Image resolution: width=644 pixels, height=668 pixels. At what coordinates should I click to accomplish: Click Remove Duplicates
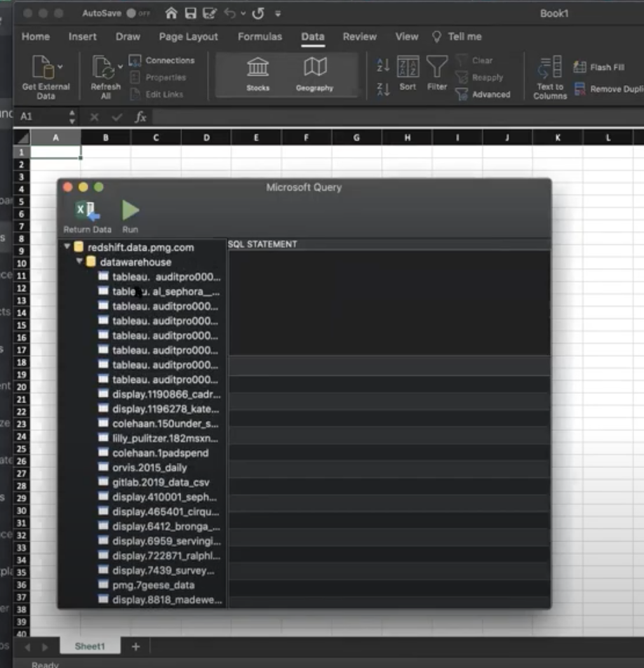pyautogui.click(x=608, y=89)
